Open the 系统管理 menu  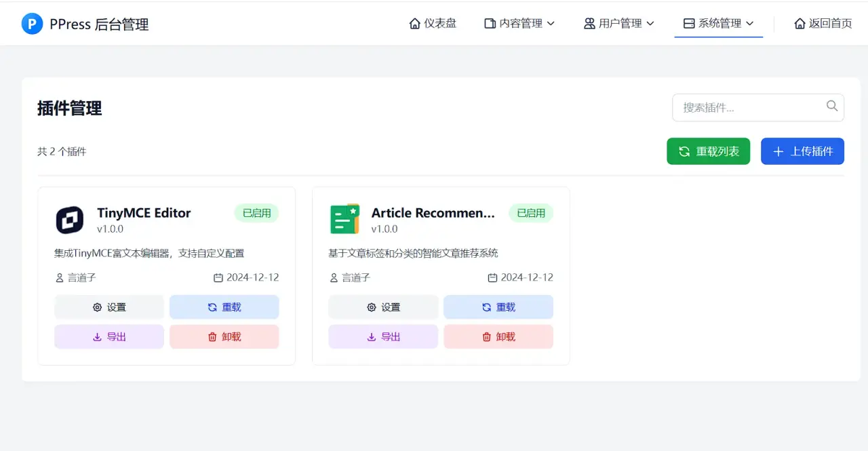coord(718,24)
